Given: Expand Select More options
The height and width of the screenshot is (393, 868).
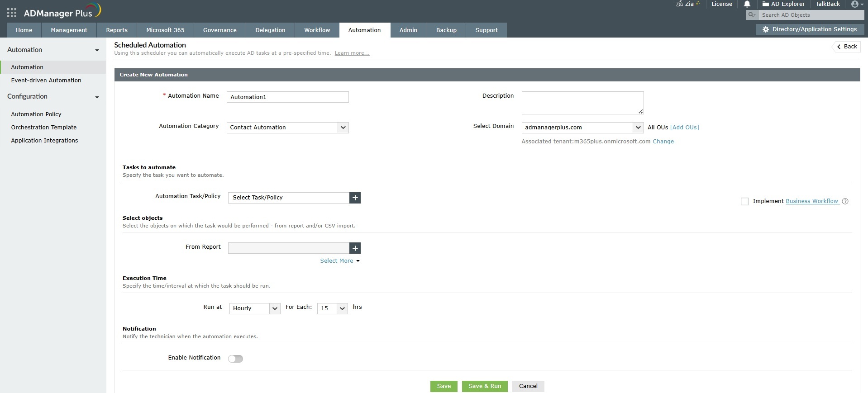Looking at the screenshot, I should (x=340, y=261).
